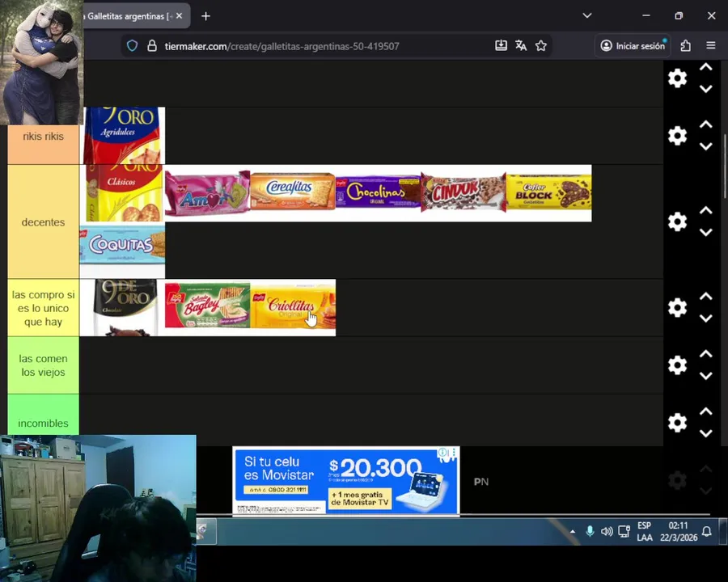Open settings gear of the topmost tier row

[x=677, y=78]
